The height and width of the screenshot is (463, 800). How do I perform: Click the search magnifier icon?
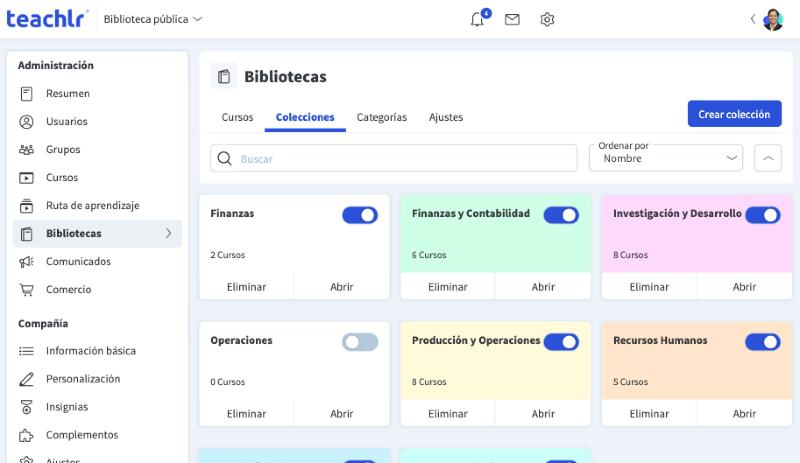(x=224, y=158)
